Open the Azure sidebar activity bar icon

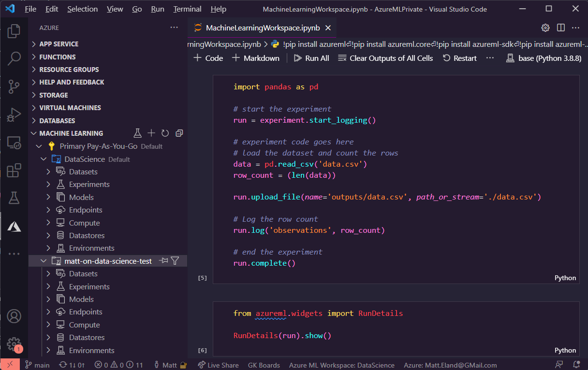14,226
